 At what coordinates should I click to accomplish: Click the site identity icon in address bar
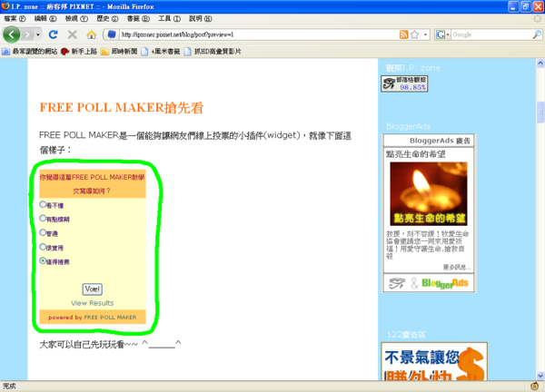(112, 34)
